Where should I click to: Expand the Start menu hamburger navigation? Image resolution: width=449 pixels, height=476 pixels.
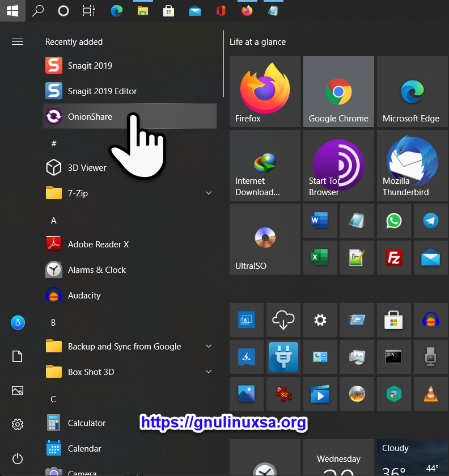tap(18, 41)
